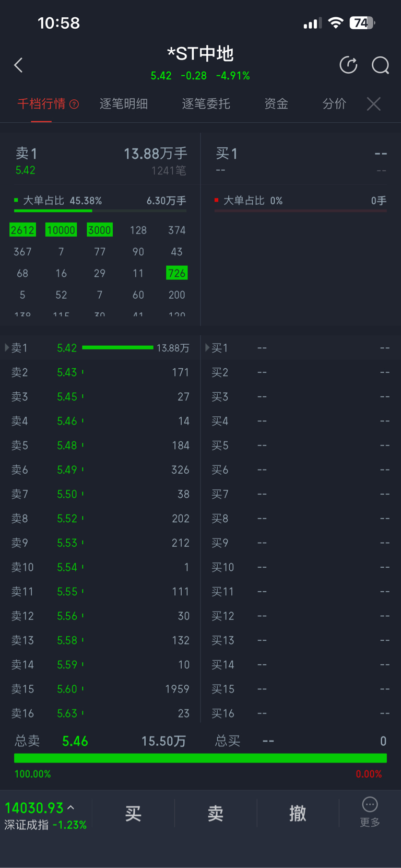Tap the 卖14 price 5.59
Image resolution: width=401 pixels, height=868 pixels.
(67, 665)
